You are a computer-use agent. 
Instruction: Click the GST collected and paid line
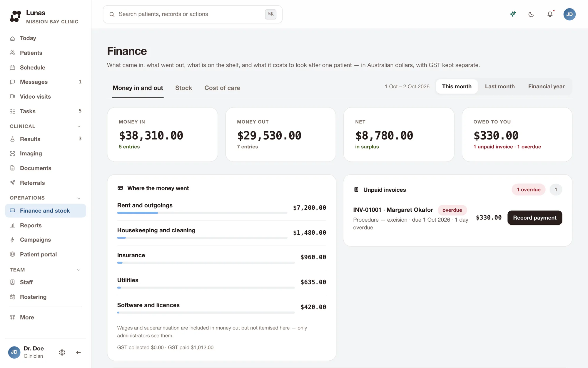165,348
